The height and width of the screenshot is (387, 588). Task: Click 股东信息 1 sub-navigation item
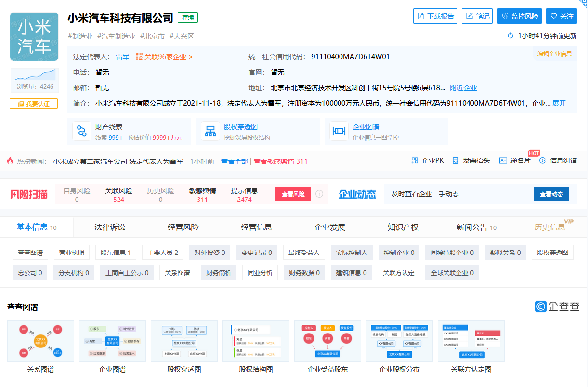click(x=116, y=253)
